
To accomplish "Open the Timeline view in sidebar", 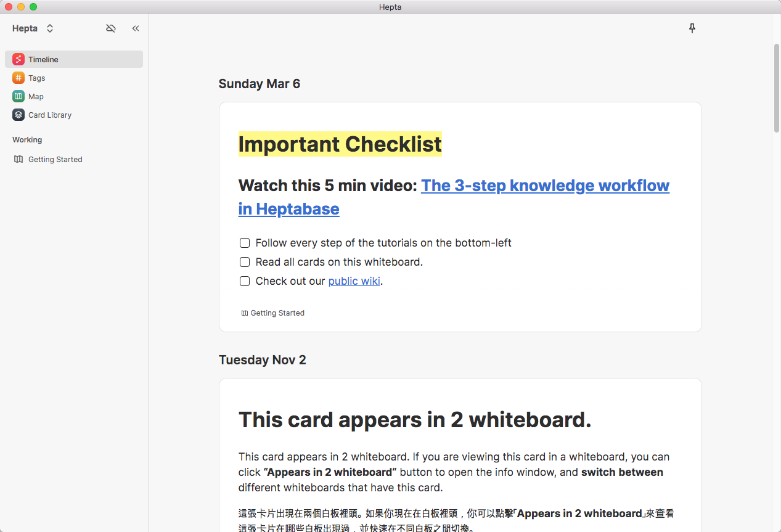I will 74,59.
